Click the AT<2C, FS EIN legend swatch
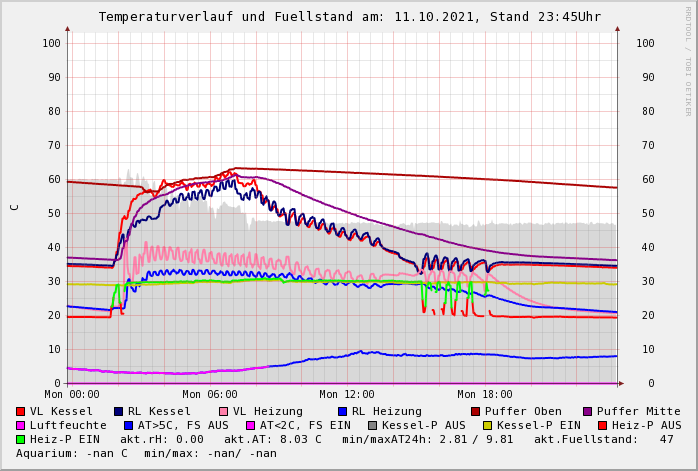The width and height of the screenshot is (698, 471). tap(251, 426)
